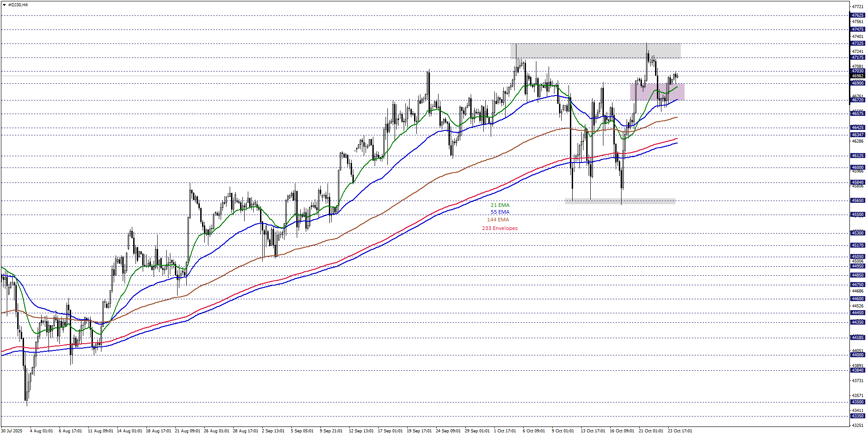Select the 55 EMA text label
The image size is (868, 436).
tap(500, 212)
